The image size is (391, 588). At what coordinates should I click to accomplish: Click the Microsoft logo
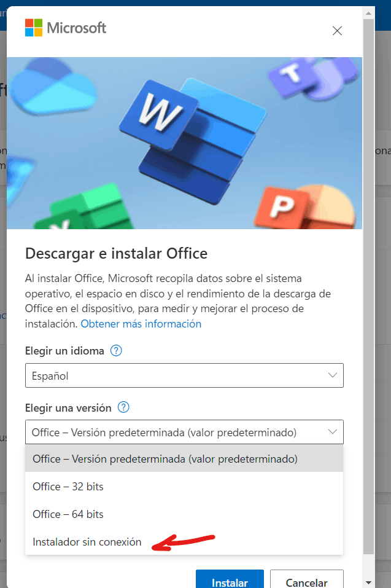[x=66, y=28]
